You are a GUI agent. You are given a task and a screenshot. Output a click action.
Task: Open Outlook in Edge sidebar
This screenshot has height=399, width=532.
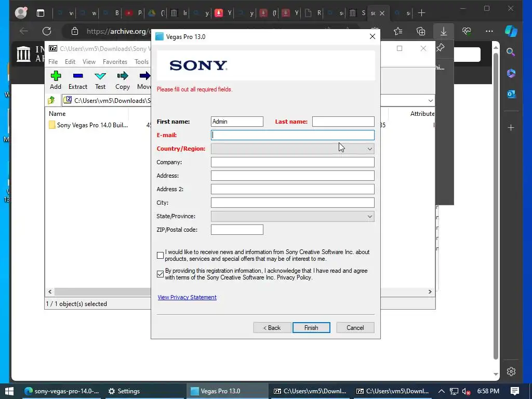click(x=511, y=94)
